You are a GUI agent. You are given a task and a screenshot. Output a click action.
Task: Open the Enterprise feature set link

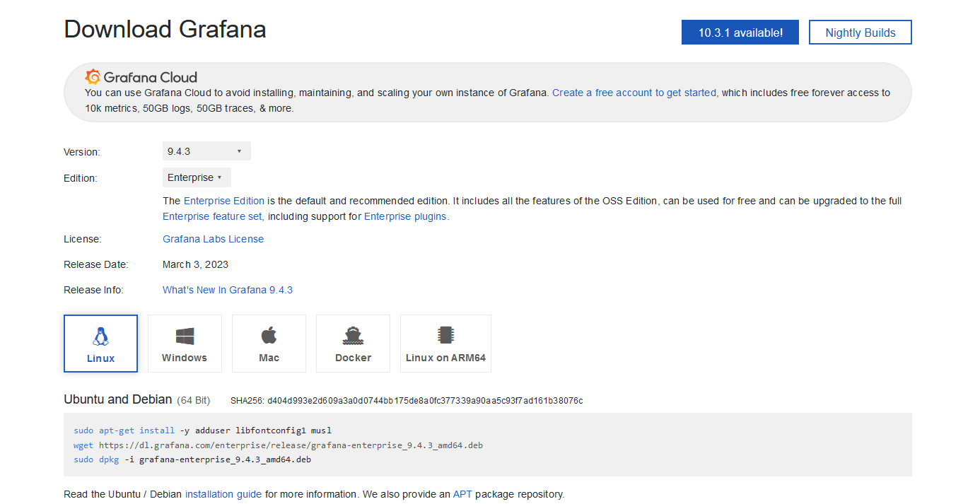tap(213, 216)
